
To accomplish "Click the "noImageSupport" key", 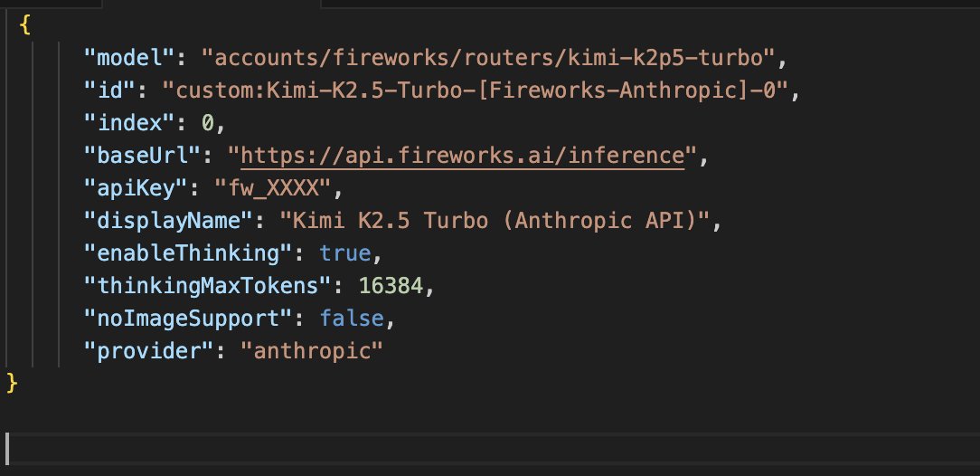I will (x=188, y=319).
